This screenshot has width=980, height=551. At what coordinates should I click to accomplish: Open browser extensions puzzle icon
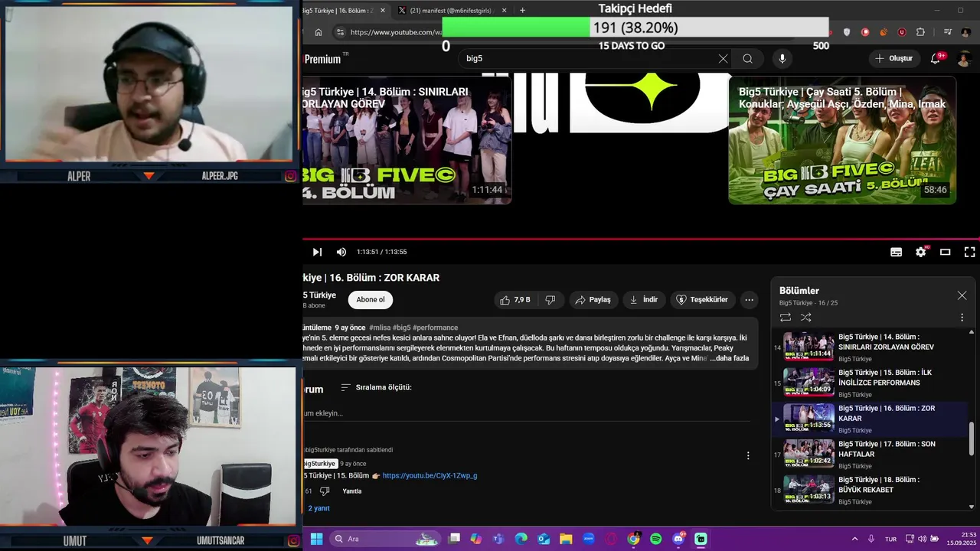pos(920,32)
